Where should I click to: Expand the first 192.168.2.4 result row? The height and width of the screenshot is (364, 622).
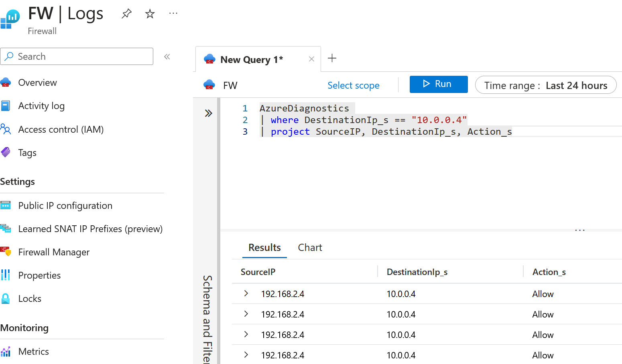point(246,293)
